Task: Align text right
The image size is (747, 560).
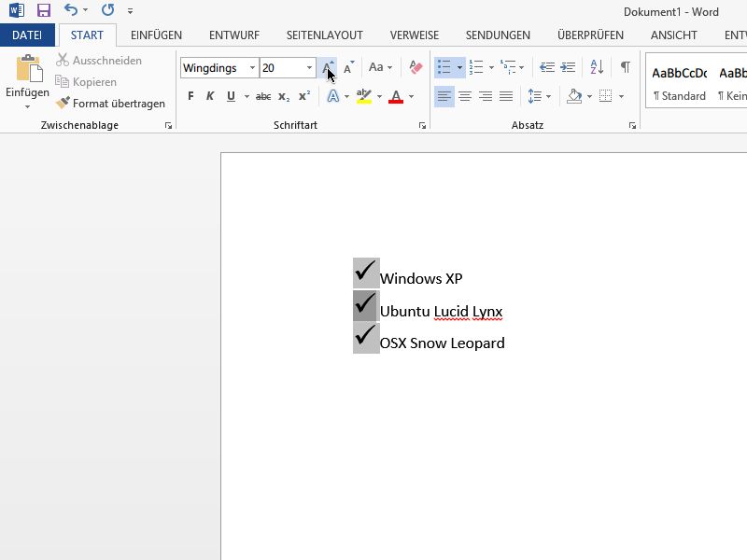Action: pyautogui.click(x=486, y=97)
